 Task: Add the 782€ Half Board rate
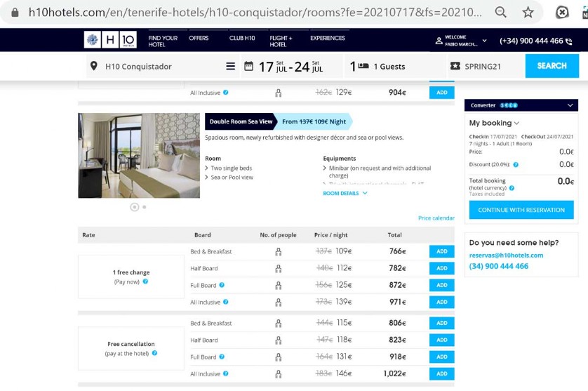(x=442, y=268)
